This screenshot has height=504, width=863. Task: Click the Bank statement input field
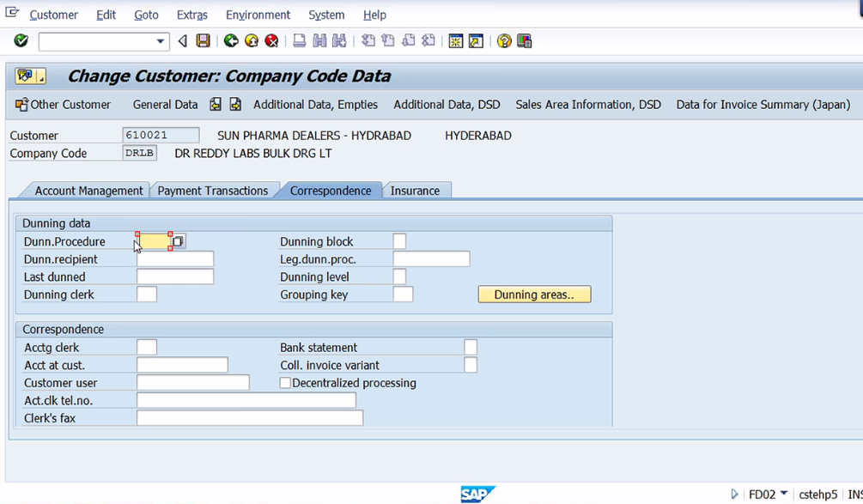pyautogui.click(x=471, y=347)
